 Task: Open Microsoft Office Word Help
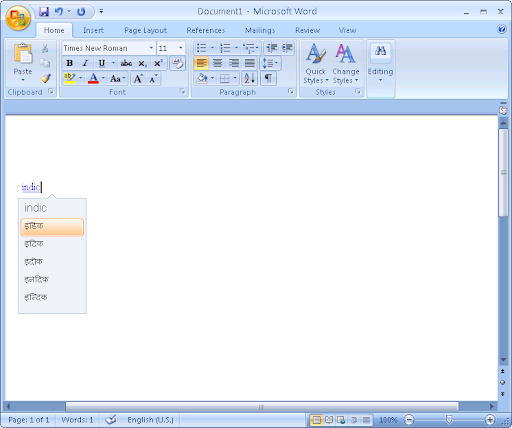click(502, 29)
